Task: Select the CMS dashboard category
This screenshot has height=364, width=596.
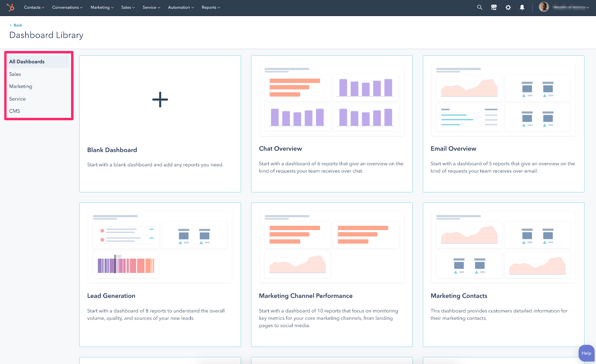Action: tap(15, 111)
